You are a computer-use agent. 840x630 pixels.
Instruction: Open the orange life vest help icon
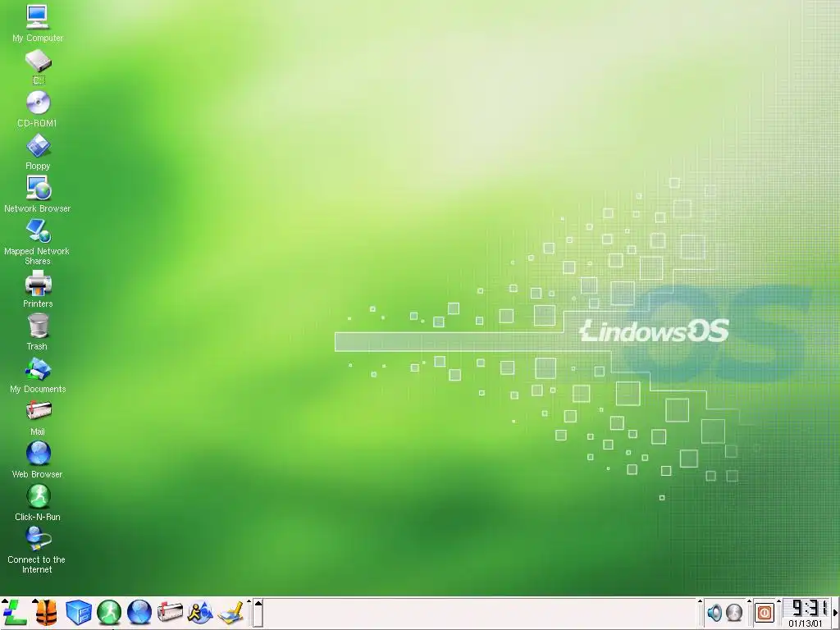(x=46, y=612)
